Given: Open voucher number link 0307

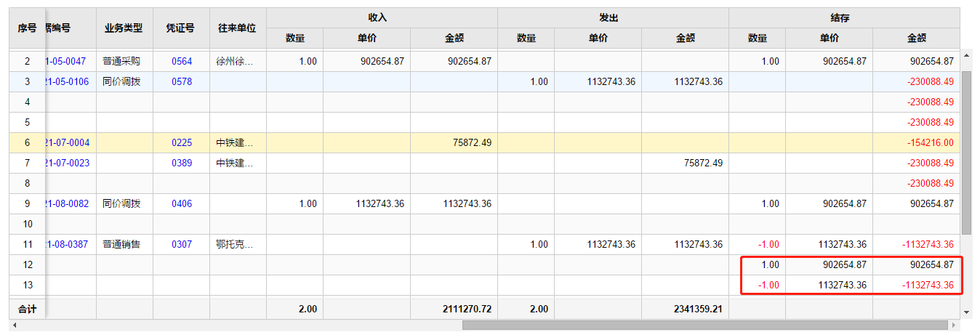Looking at the screenshot, I should click(x=182, y=245).
